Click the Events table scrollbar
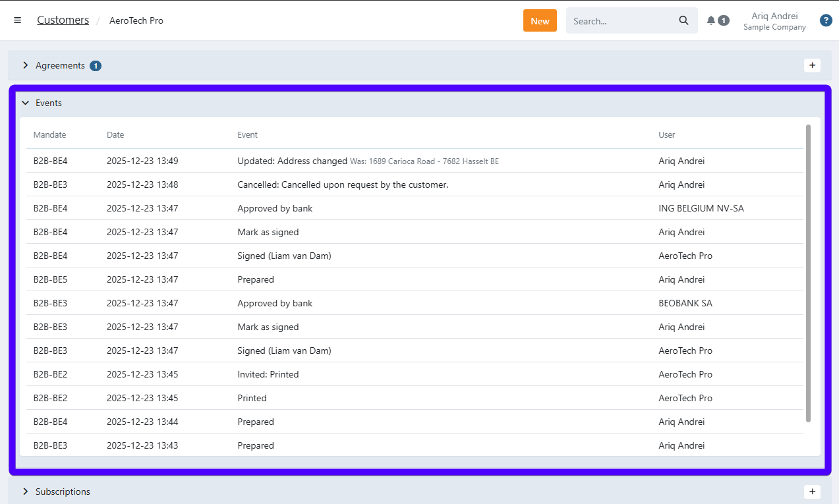 [808, 273]
